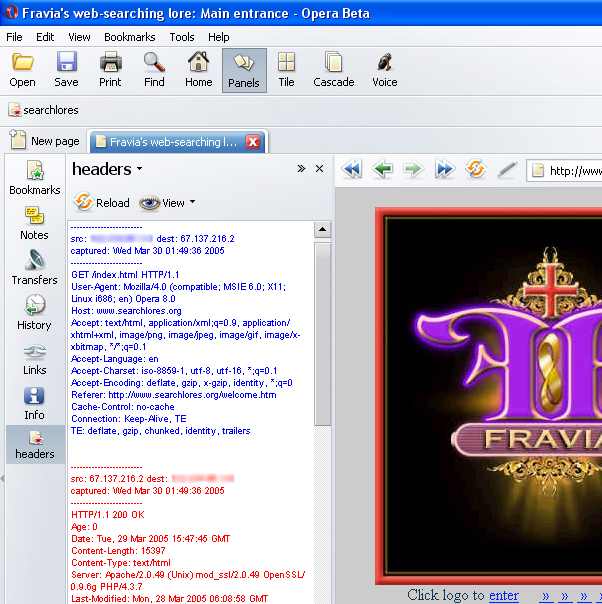Click the Print toolbar icon
The width and height of the screenshot is (602, 604).
pos(110,70)
